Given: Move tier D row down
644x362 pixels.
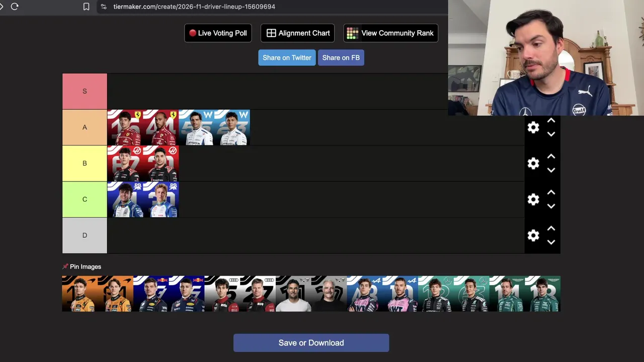Looking at the screenshot, I should pos(551,242).
